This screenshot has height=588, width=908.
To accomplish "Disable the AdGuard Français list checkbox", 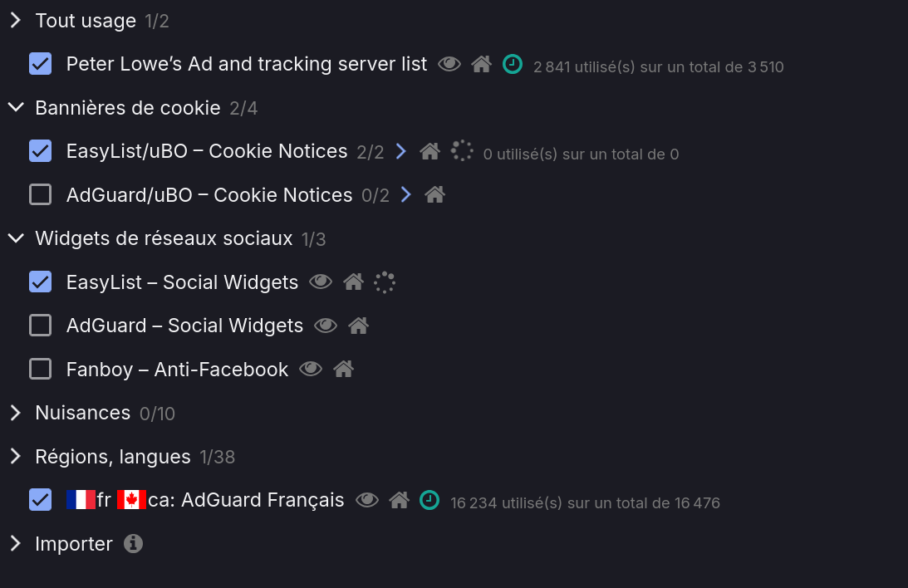I will (x=40, y=500).
